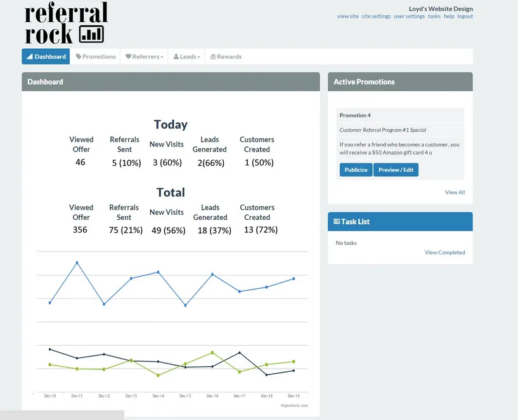The width and height of the screenshot is (518, 420).
Task: Click the Dec-13 axis label
Action: tap(131, 396)
